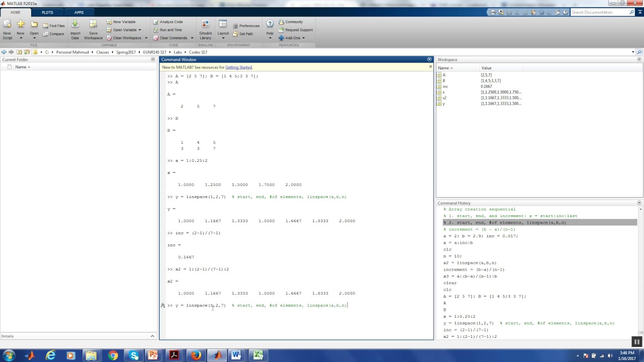Create a New Variable
The height and width of the screenshot is (362, 644).
[121, 22]
